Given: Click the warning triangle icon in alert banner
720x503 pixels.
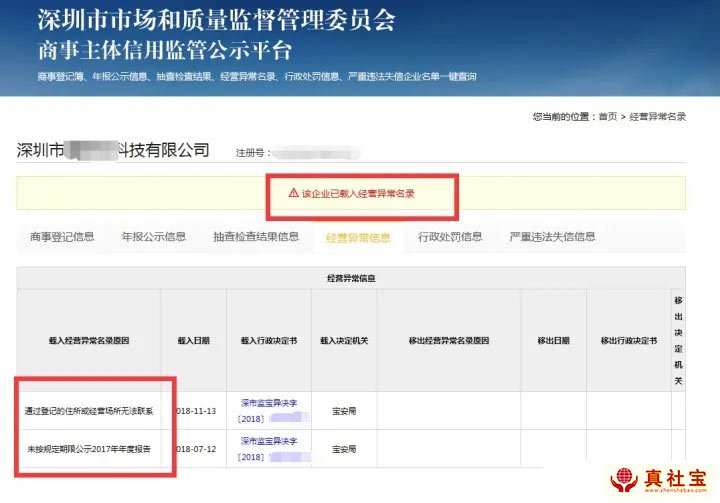Looking at the screenshot, I should [293, 193].
